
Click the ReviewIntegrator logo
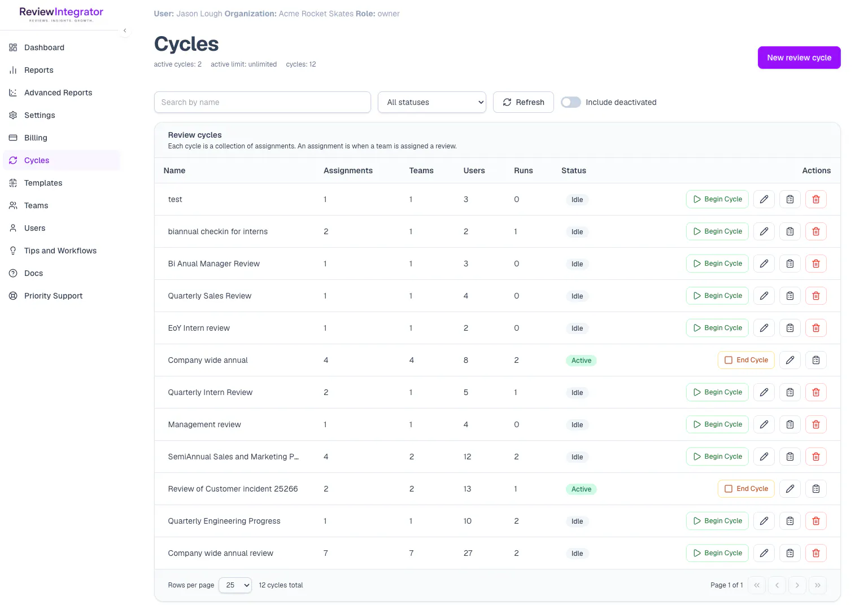pos(61,14)
